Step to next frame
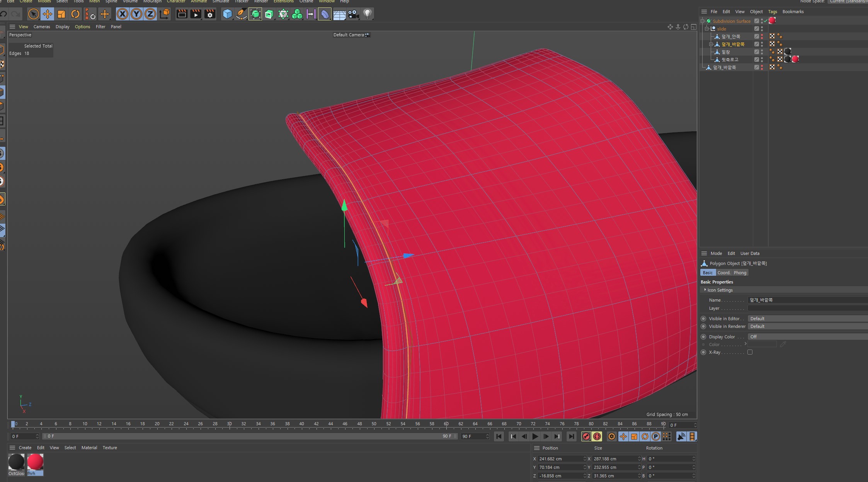This screenshot has height=482, width=868. [546, 436]
